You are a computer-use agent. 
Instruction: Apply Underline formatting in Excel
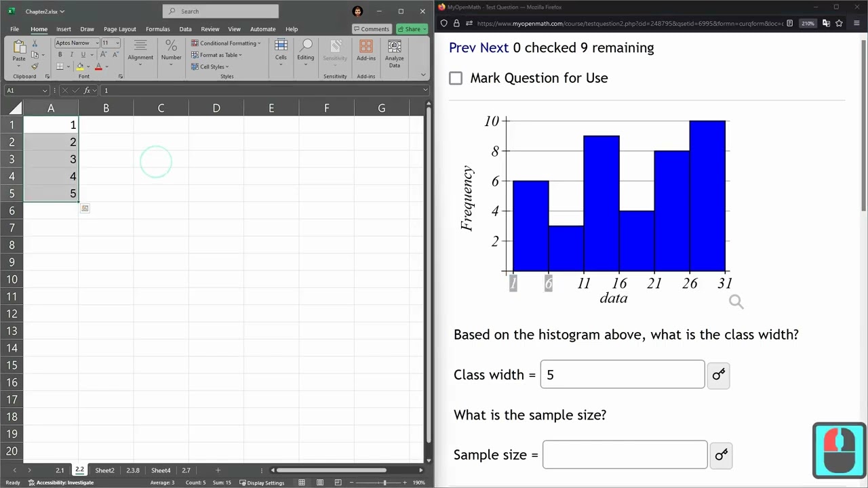83,55
